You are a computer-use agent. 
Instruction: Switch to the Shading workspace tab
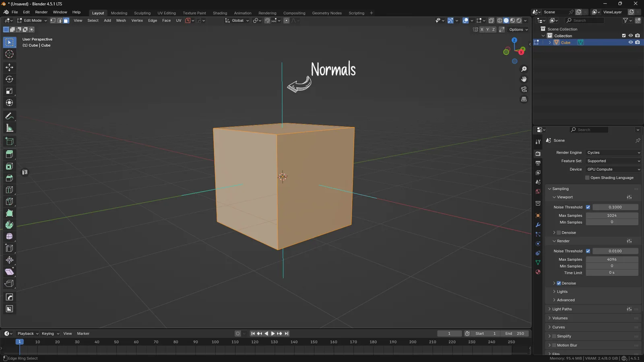[x=220, y=13]
